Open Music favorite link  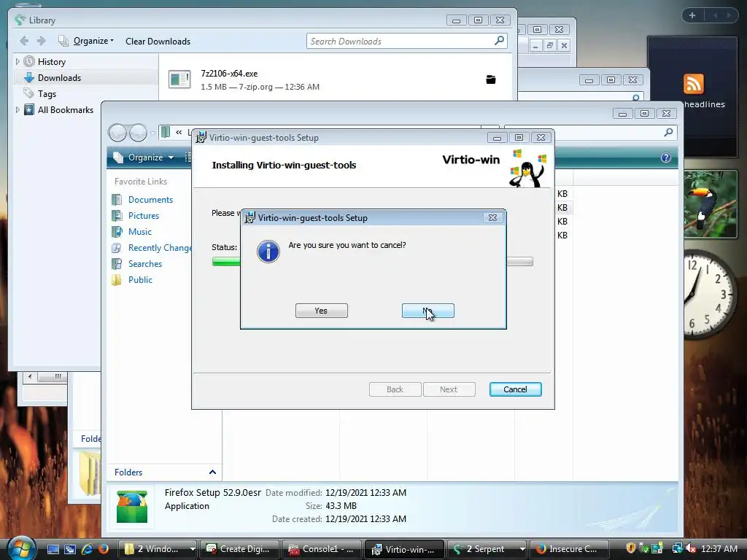(x=139, y=231)
